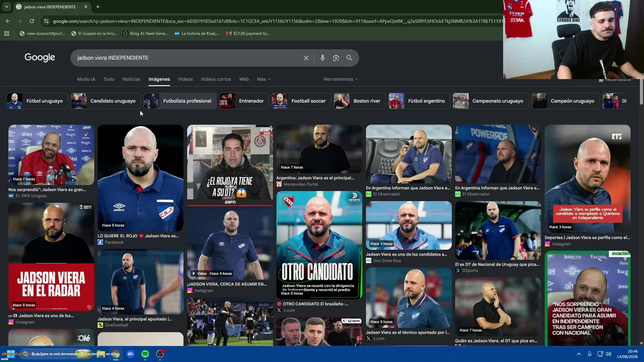This screenshot has width=644, height=362.
Task: Open 'LO QUIERE EL ROJO' Facebook image
Action: point(140,178)
